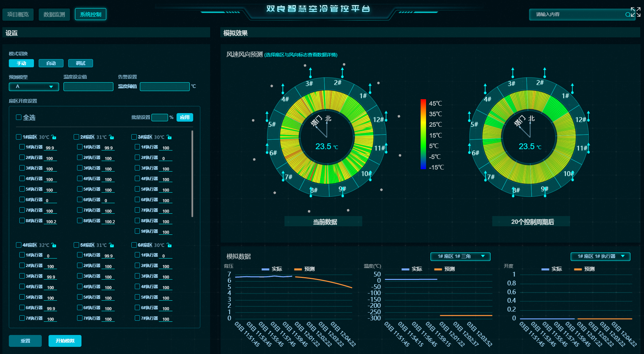Screen dimensions: 644x354
Task: Click the lock icon next to 3#扇区
Action: 169,137
